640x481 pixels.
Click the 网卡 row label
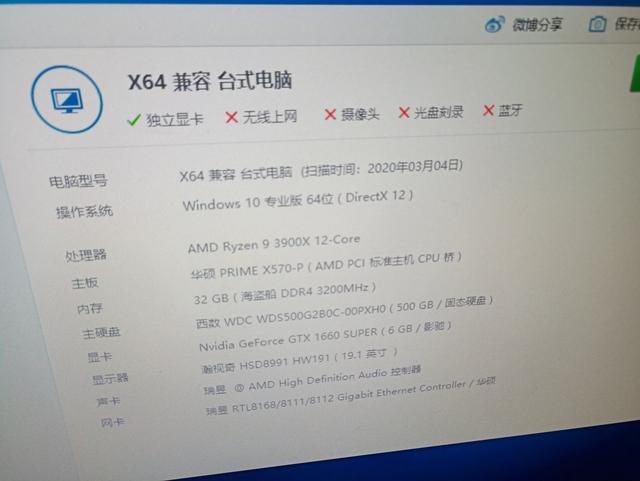(x=112, y=422)
